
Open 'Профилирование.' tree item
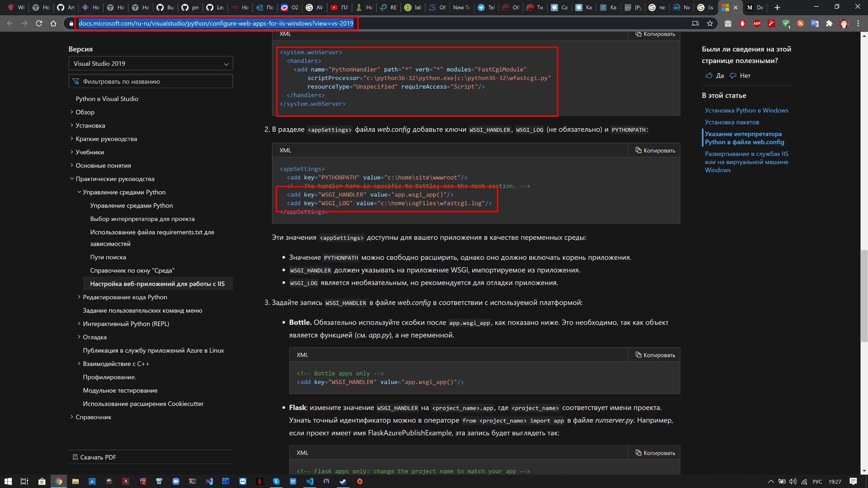[109, 377]
